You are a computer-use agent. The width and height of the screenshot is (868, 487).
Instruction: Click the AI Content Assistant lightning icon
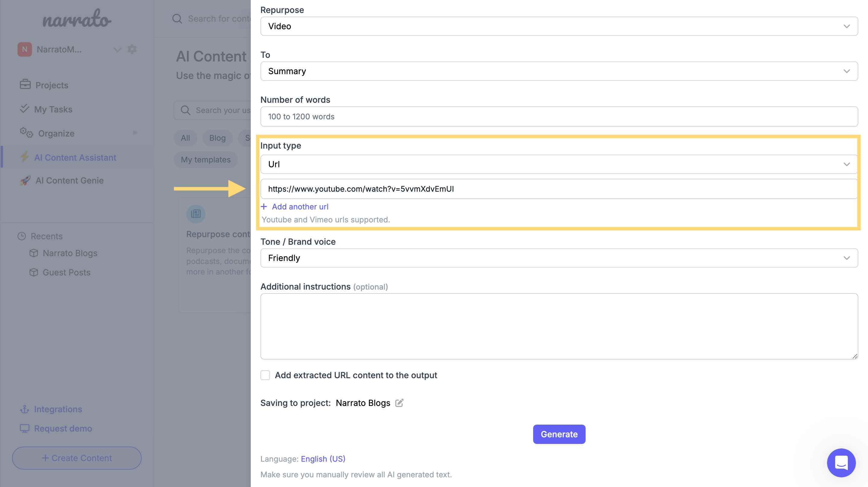point(25,157)
